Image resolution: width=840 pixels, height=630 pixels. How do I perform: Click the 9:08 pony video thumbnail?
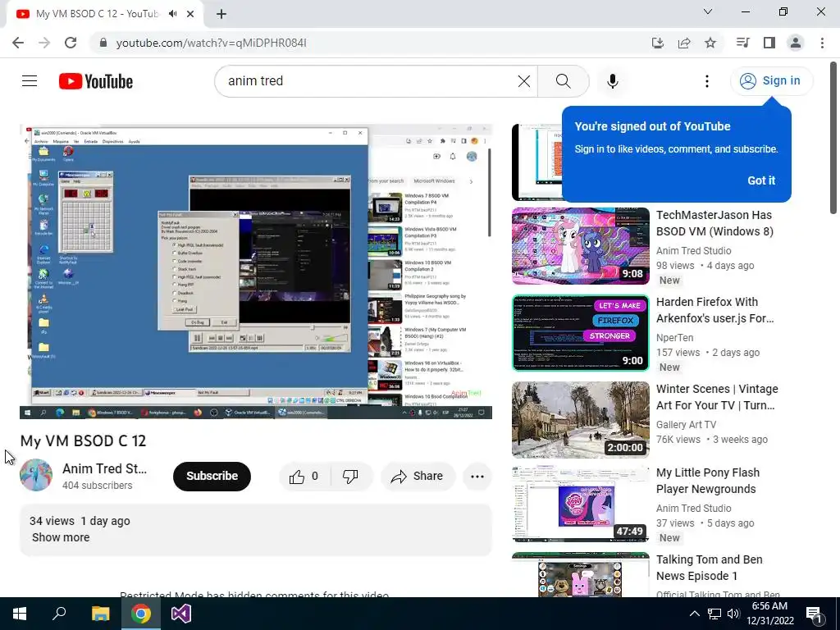[581, 246]
